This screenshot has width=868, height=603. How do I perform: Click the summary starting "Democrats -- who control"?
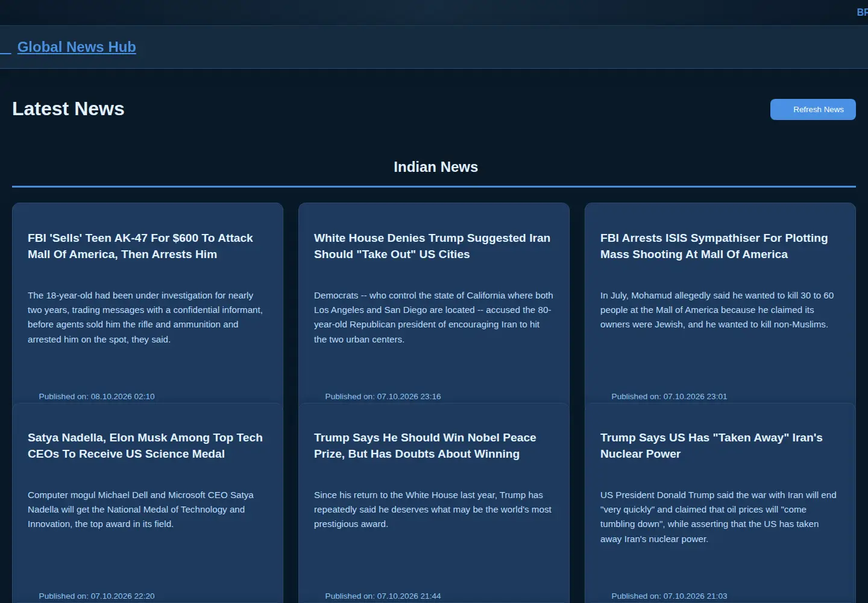[x=433, y=317]
